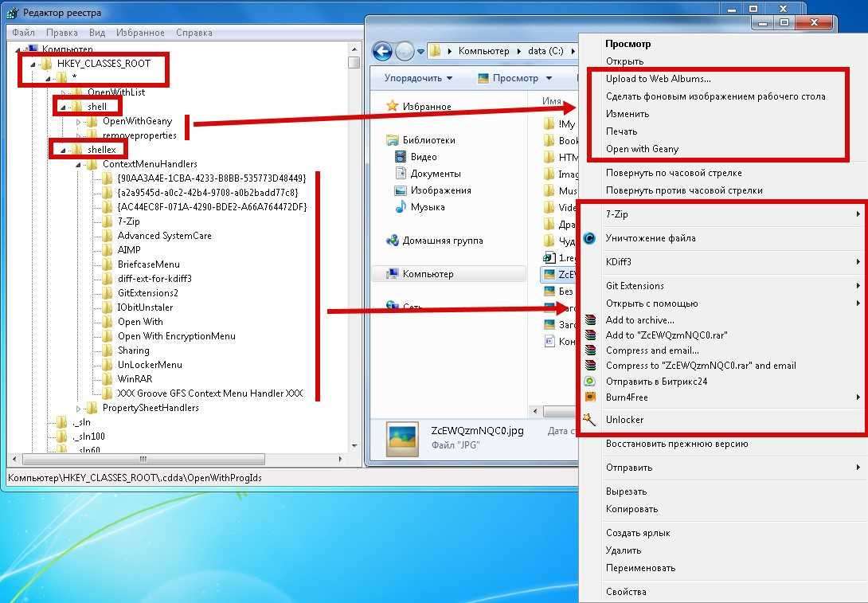Collapse the HKEY_CLASSES_ROOT tree node
Viewport: 868px width, 603px height.
(33, 64)
